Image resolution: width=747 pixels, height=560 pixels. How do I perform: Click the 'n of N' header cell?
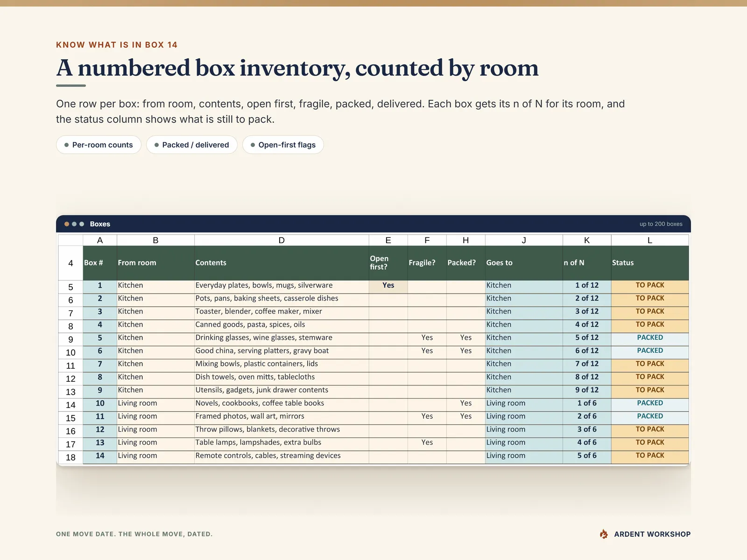pos(587,263)
